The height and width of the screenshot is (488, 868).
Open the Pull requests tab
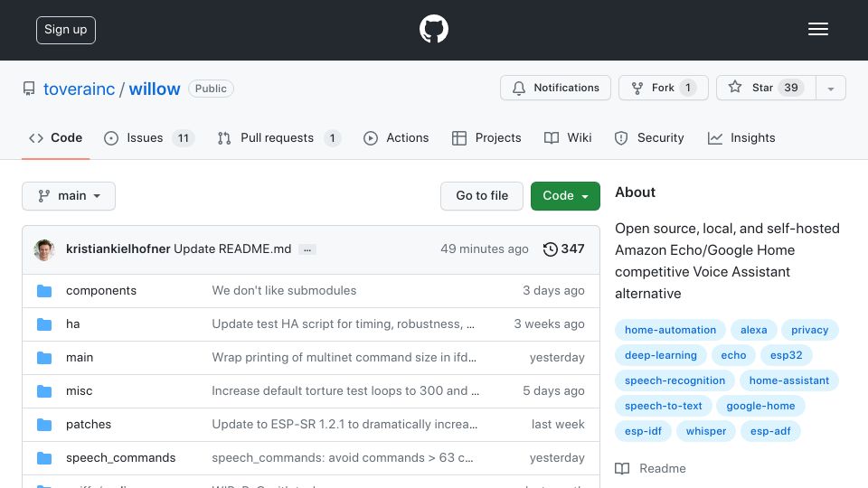coord(279,137)
